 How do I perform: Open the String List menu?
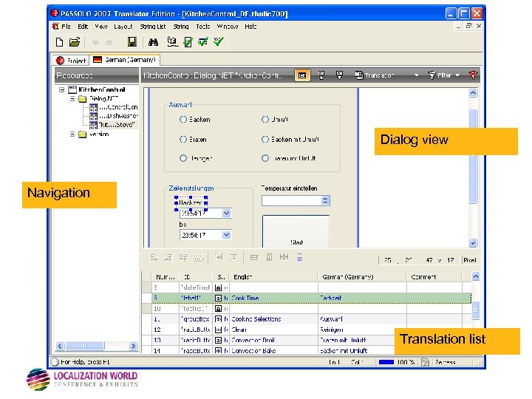[153, 27]
